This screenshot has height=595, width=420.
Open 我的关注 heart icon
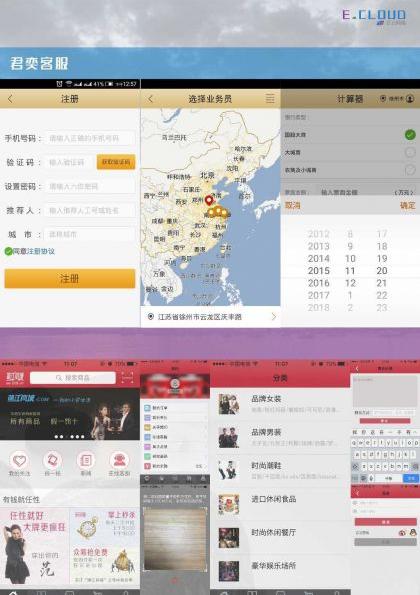click(x=19, y=460)
